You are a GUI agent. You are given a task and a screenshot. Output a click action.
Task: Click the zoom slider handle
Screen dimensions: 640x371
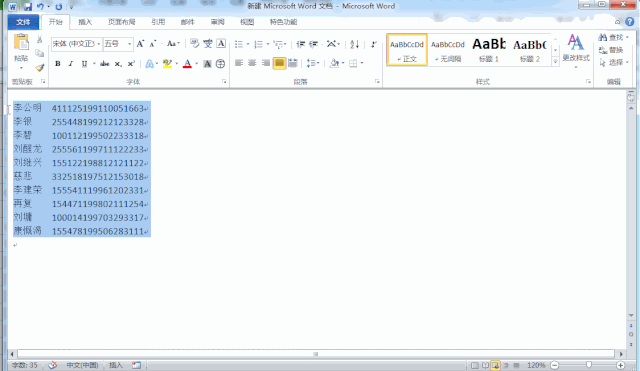[x=589, y=365]
